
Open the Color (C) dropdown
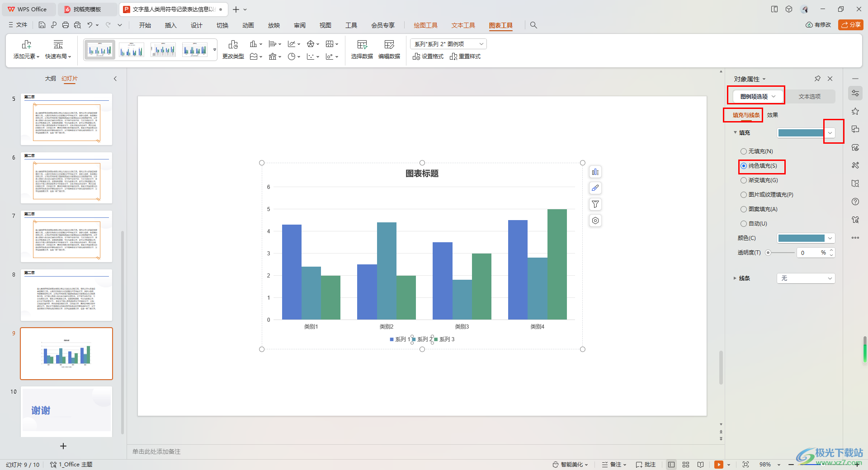click(x=830, y=238)
